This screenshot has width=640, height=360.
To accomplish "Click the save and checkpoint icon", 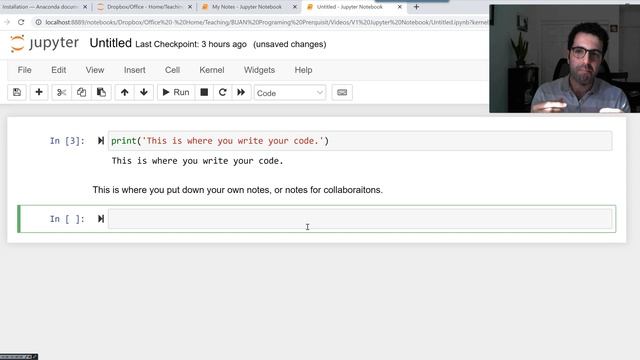I will point(17,92).
